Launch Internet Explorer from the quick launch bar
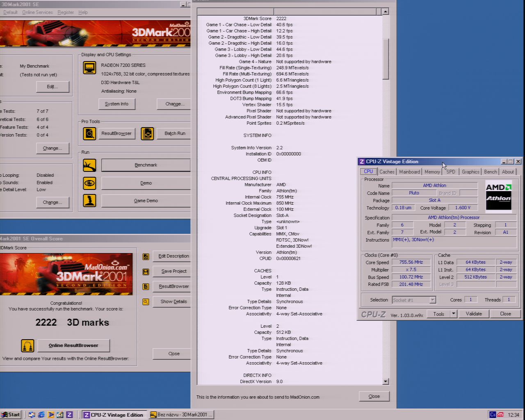This screenshot has height=420, width=525. coord(41,415)
